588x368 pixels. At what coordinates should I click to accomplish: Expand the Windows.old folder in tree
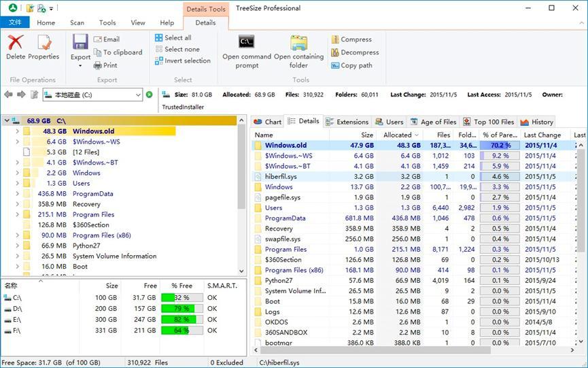(x=17, y=131)
